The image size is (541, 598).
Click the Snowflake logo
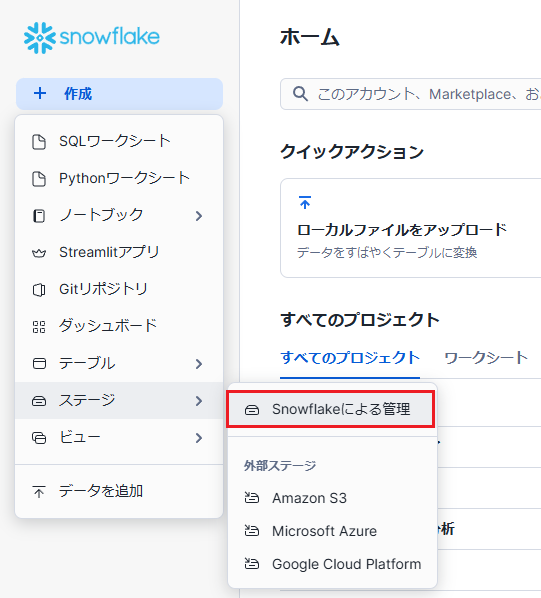point(92,37)
